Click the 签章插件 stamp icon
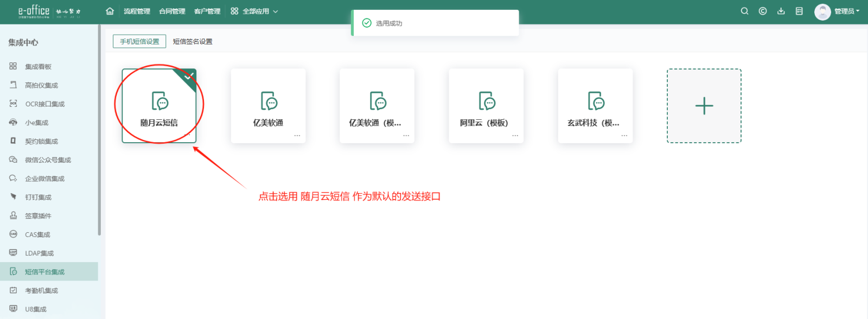This screenshot has width=868, height=319. pos(13,215)
